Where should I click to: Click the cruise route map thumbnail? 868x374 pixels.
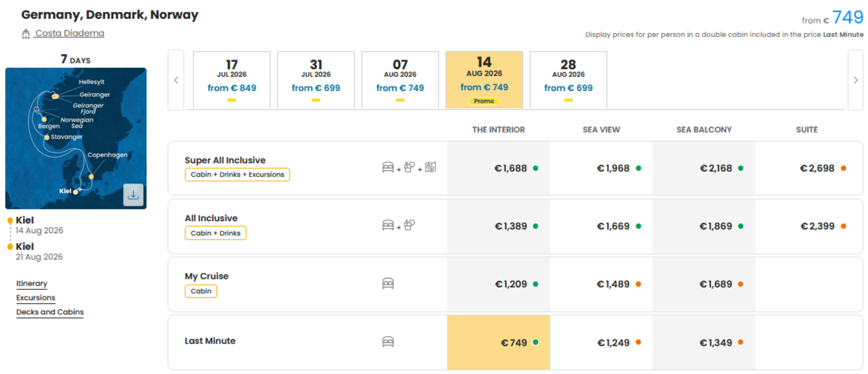point(76,138)
